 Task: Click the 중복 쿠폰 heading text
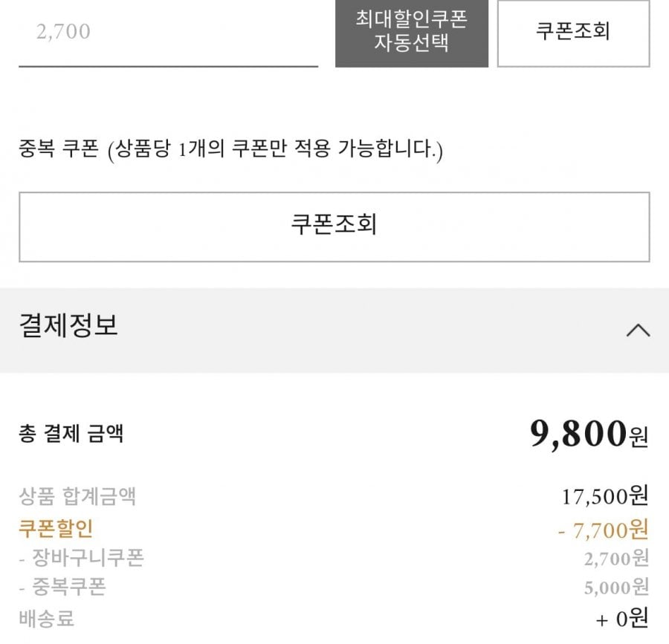pos(59,150)
